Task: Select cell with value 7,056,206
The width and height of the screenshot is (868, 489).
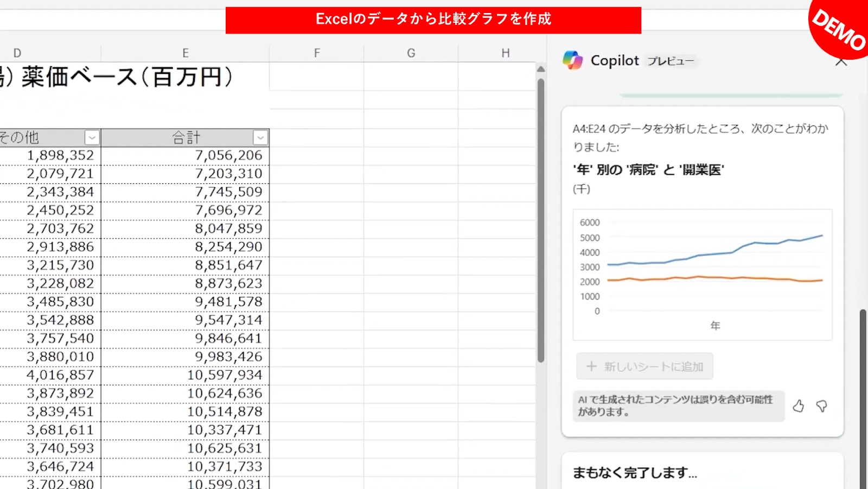Action: (x=186, y=156)
